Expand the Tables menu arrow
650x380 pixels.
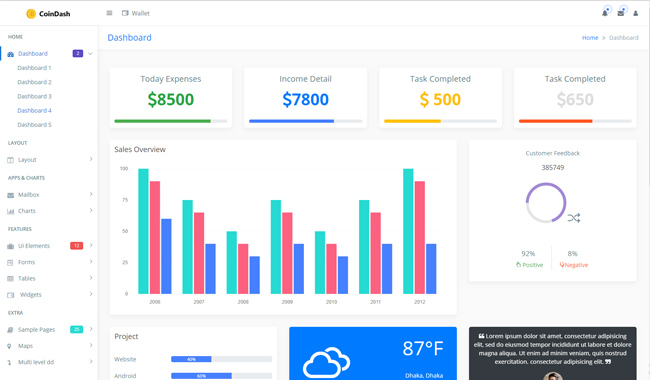click(91, 278)
